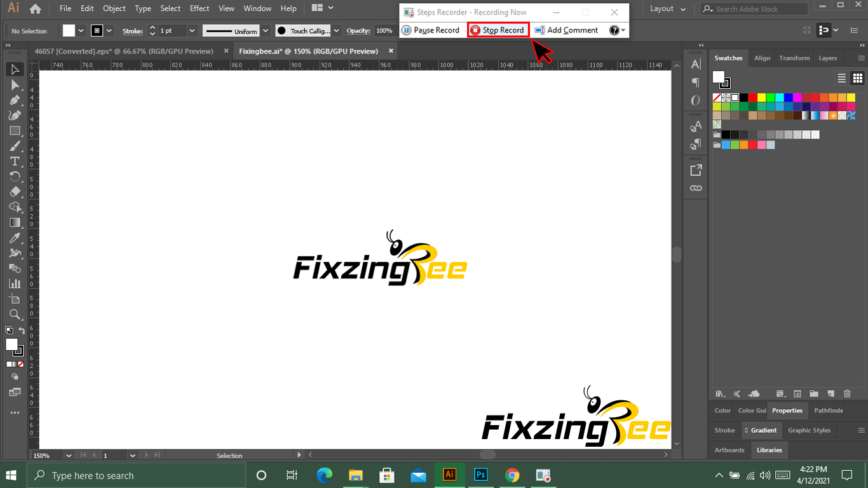Switch Swatches panel to thumbnail grid view
Screen dimensions: 868x488
tap(857, 78)
